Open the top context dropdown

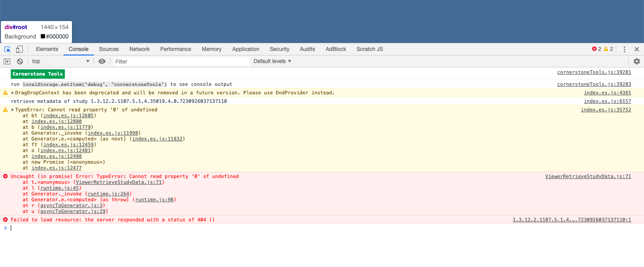[x=61, y=61]
